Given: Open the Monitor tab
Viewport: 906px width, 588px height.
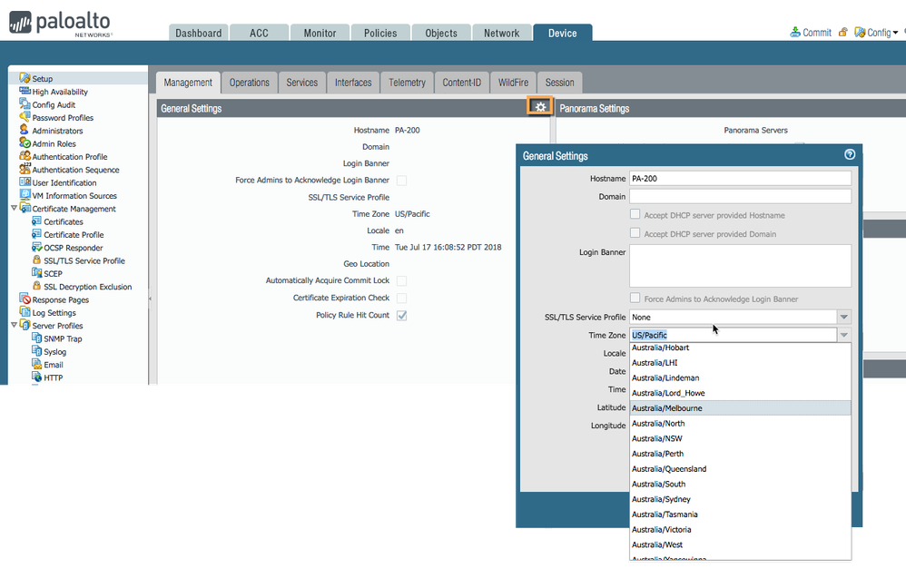Looking at the screenshot, I should coord(320,33).
